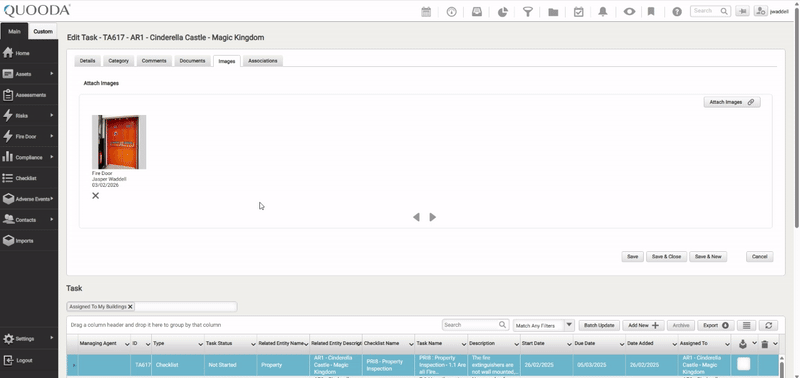Remove the Assigned To My Buildings filter tag
Image resolution: width=800 pixels, height=378 pixels.
pyautogui.click(x=130, y=307)
